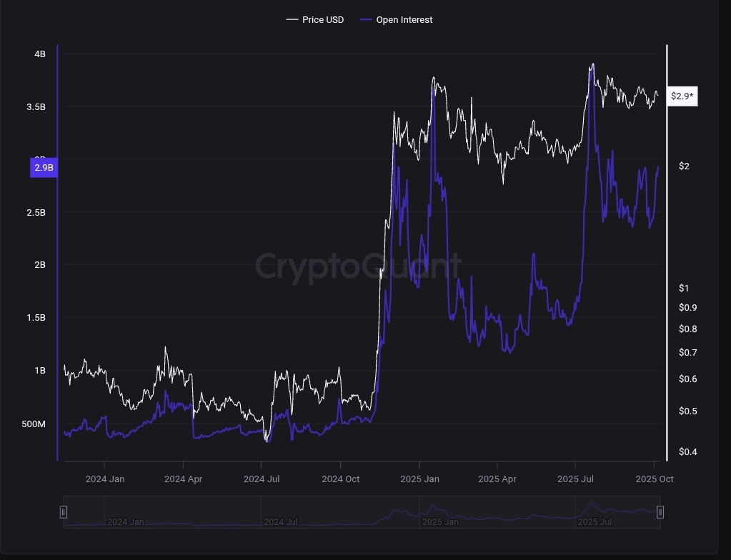Image resolution: width=731 pixels, height=560 pixels.
Task: Click the $1 right axis label
Action: [683, 288]
